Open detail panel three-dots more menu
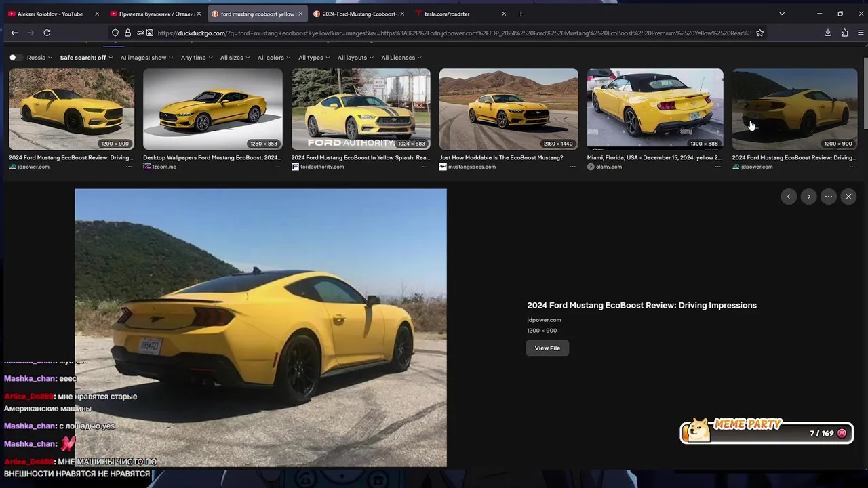Viewport: 868px width, 488px height. [x=829, y=197]
